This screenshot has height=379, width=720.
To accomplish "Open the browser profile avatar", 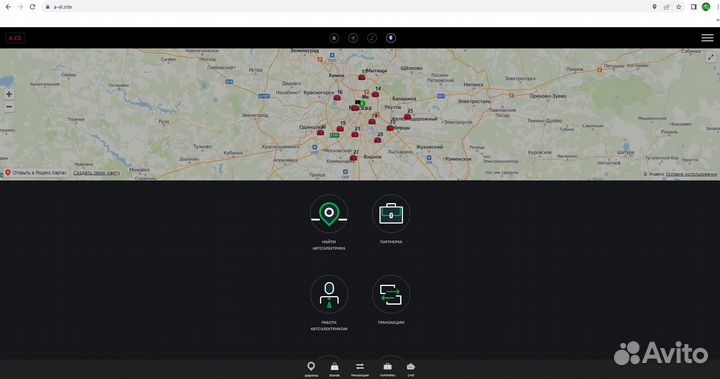I will click(x=706, y=7).
